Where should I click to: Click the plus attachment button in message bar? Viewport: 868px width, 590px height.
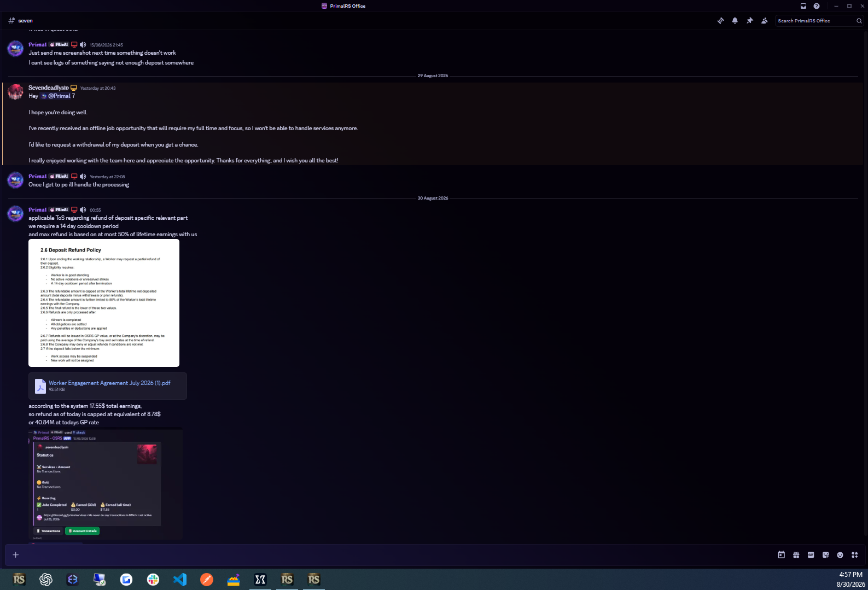[16, 555]
